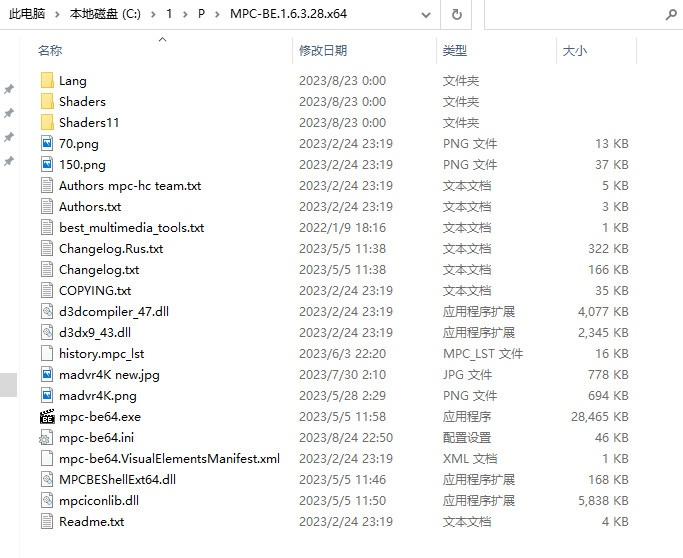Open the address bar history dropdown

coord(426,15)
